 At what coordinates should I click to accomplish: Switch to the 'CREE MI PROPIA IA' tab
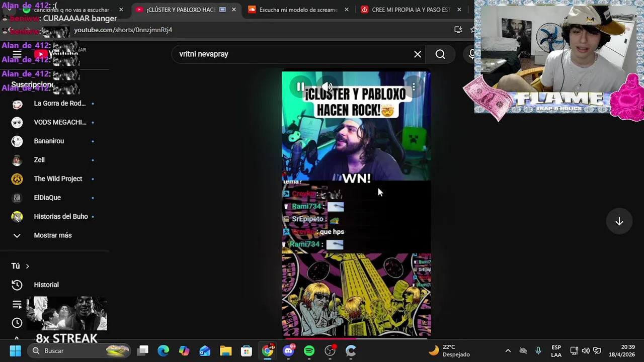pos(411,10)
